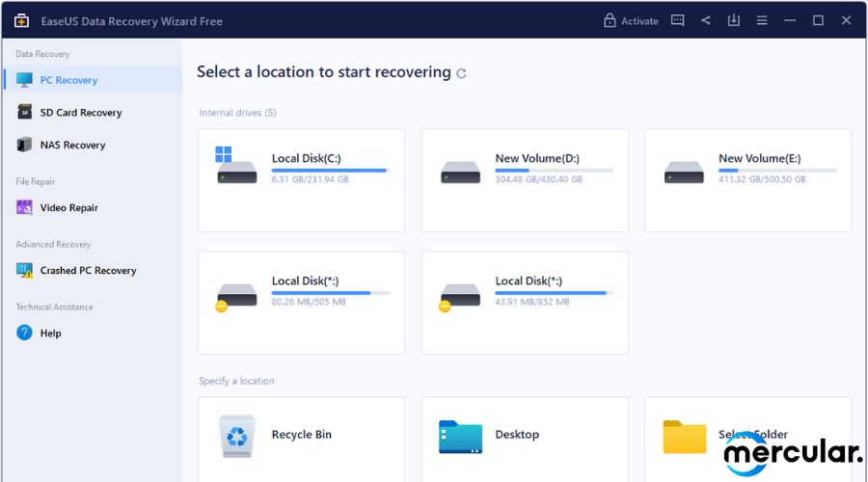The width and height of the screenshot is (868, 482).
Task: Click the 'Advanced Recovery' sidebar section label
Action: point(53,244)
